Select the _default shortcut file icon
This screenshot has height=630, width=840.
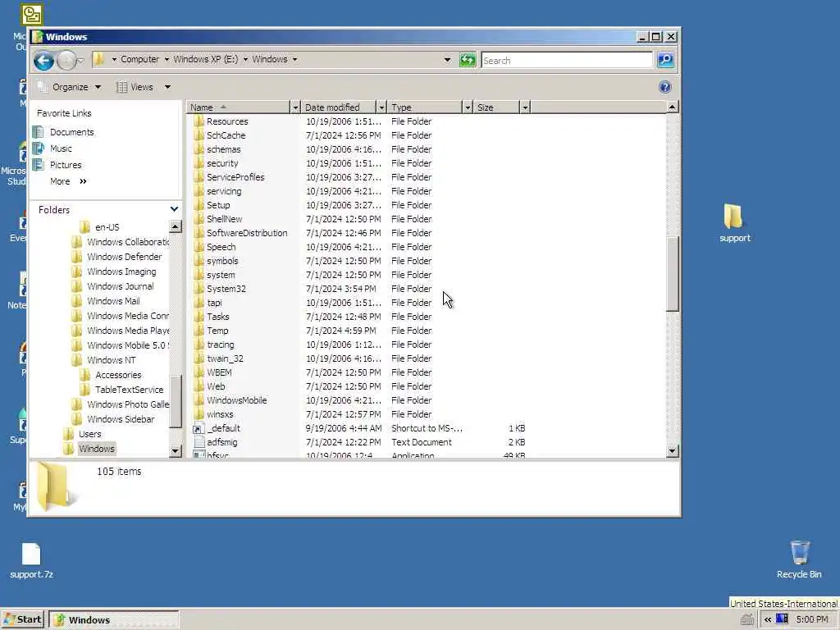tap(199, 428)
